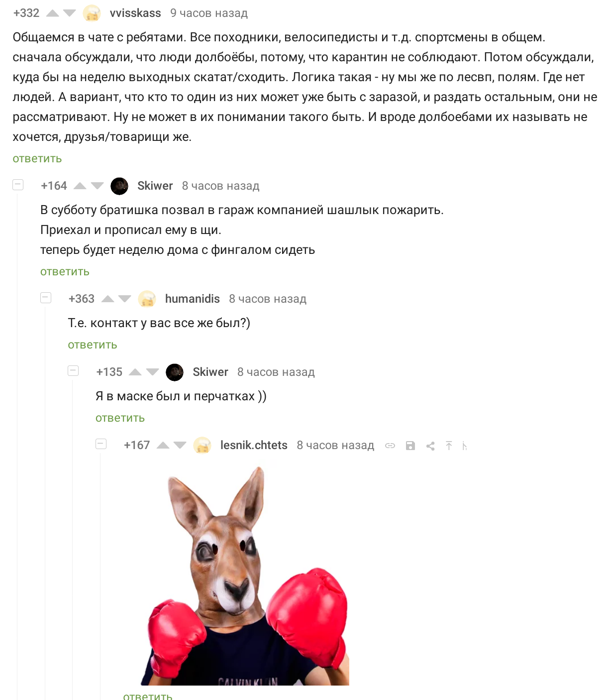This screenshot has height=700, width=609.
Task: Collapse Skiwer's +164 comment thread
Action: click(18, 185)
